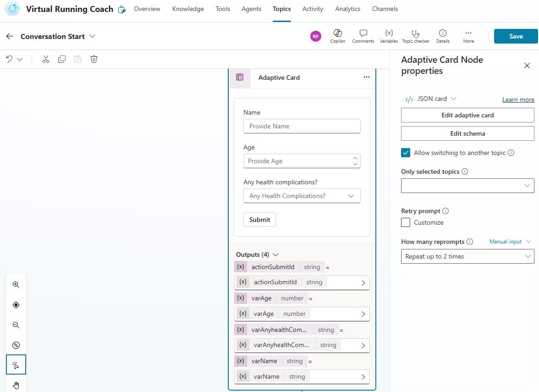
Task: Open the Learn more link
Action: click(518, 99)
